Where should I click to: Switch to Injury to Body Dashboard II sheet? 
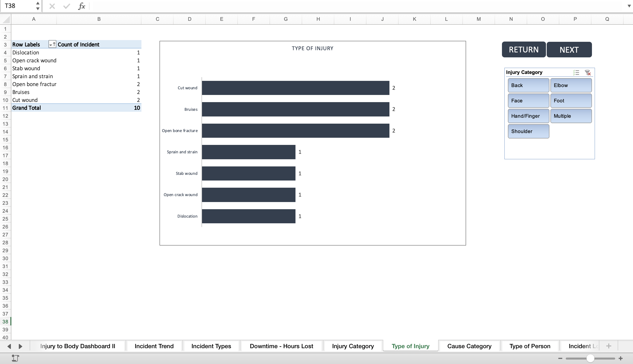click(77, 346)
